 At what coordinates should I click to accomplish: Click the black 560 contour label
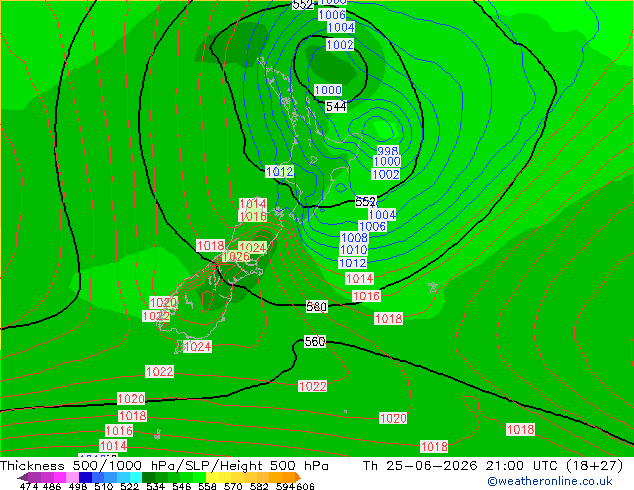tap(315, 342)
